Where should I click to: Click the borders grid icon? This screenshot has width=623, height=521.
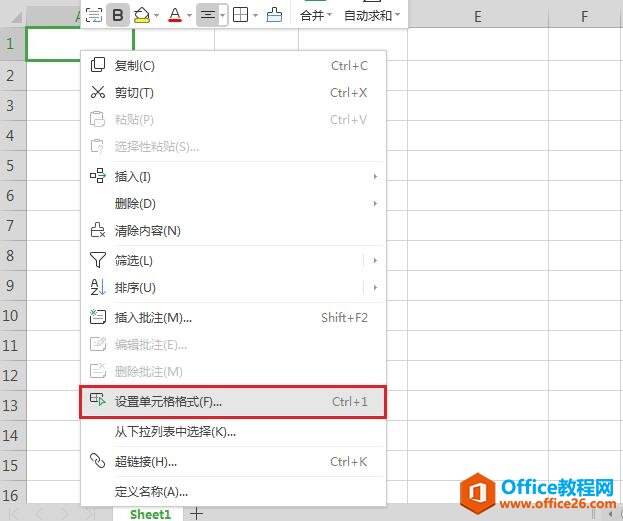[x=240, y=15]
